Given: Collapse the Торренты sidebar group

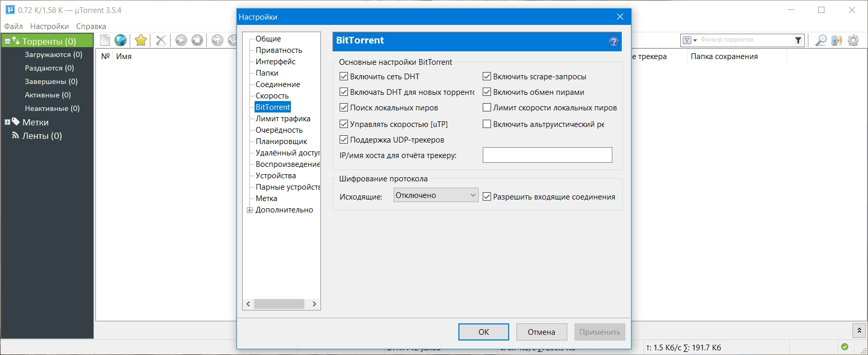Looking at the screenshot, I should coord(7,41).
